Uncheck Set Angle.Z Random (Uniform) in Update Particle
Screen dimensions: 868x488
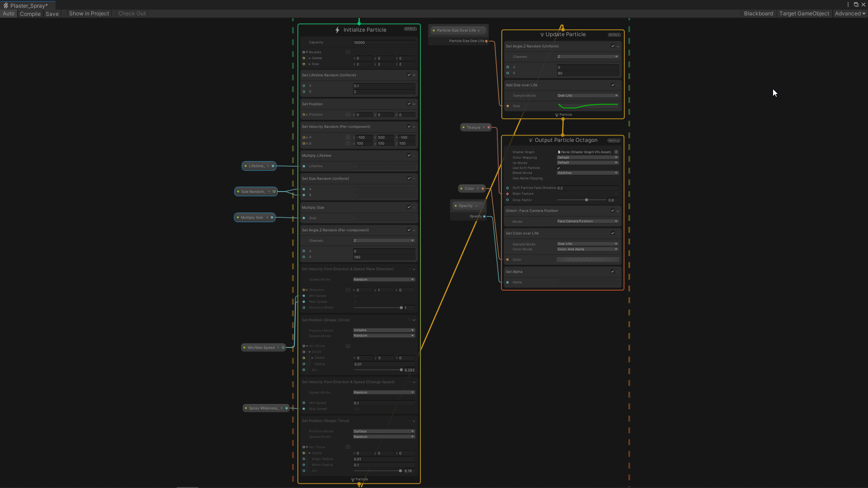(612, 46)
